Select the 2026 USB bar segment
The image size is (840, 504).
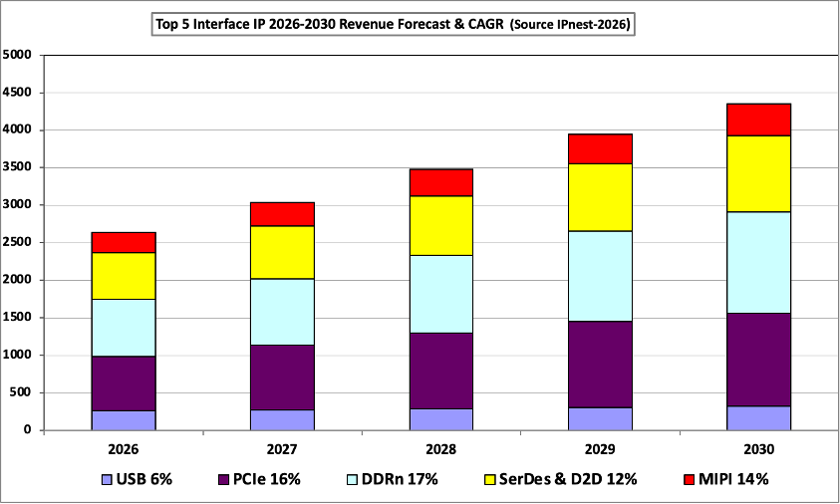[124, 420]
